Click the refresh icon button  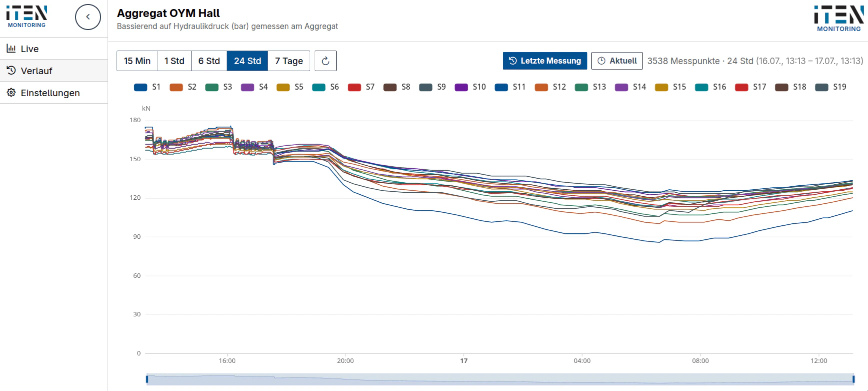click(x=326, y=61)
